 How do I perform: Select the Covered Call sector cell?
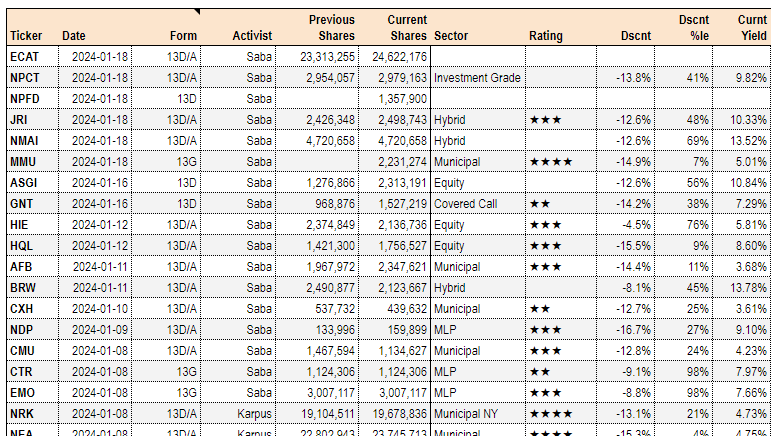[x=464, y=203]
